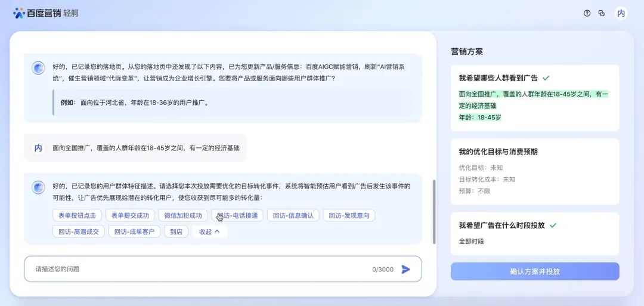Click the user avatar beside 面向全国推广 message
This screenshot has width=644, height=306.
tap(38, 148)
